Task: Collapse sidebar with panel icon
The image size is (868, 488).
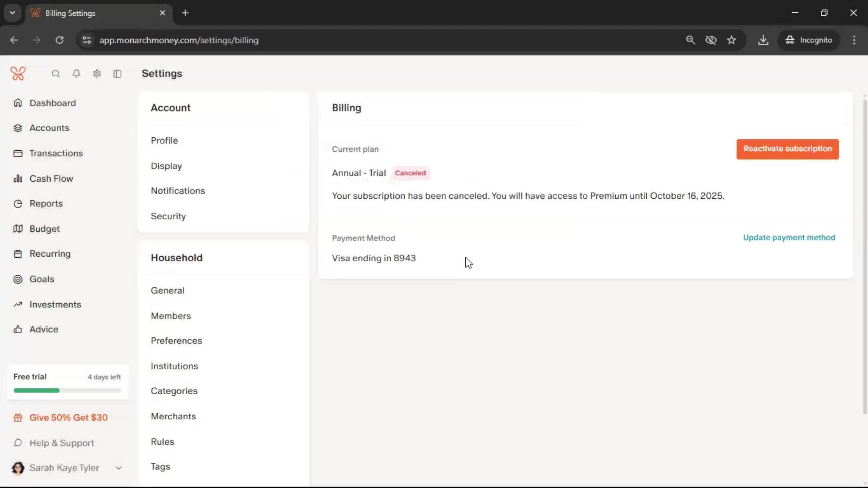Action: pos(118,74)
